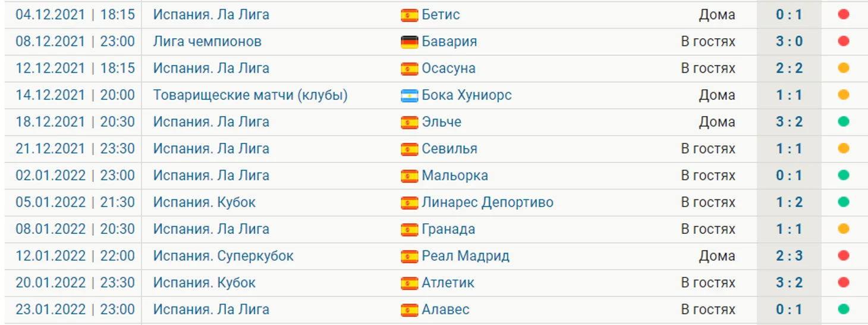Viewport: 868px width, 325px height.
Task: Open the Линарес Депортиво team link
Action: tap(488, 202)
